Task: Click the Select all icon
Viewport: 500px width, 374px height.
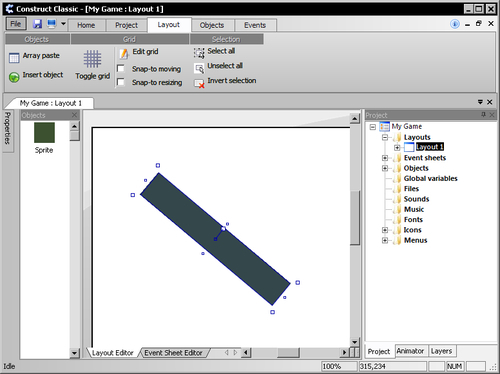Action: (x=199, y=53)
